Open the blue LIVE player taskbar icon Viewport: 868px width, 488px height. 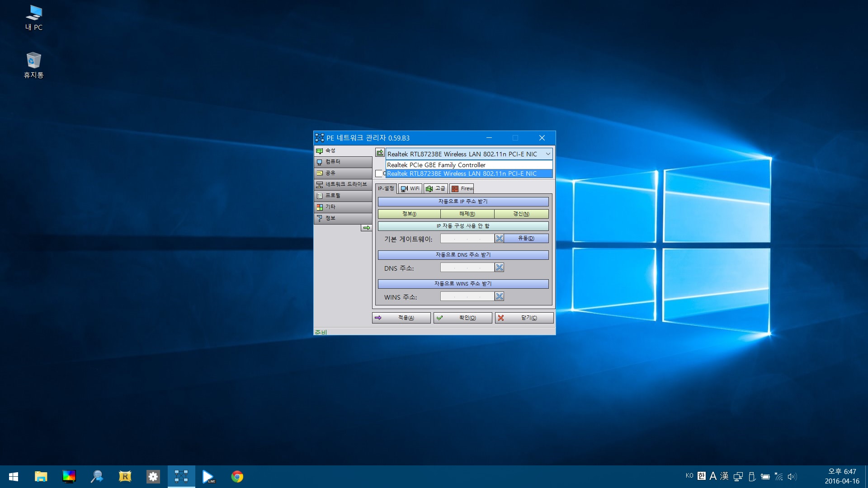[209, 477]
